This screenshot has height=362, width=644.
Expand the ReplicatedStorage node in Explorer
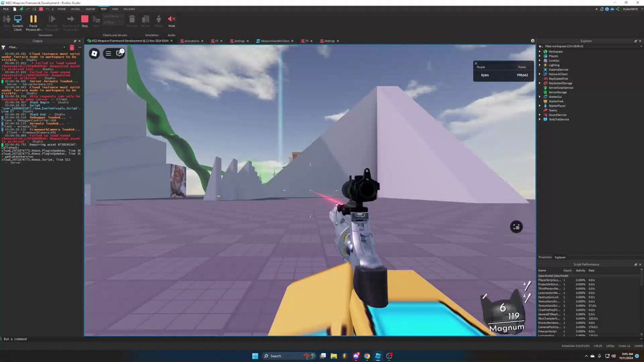[x=540, y=83]
